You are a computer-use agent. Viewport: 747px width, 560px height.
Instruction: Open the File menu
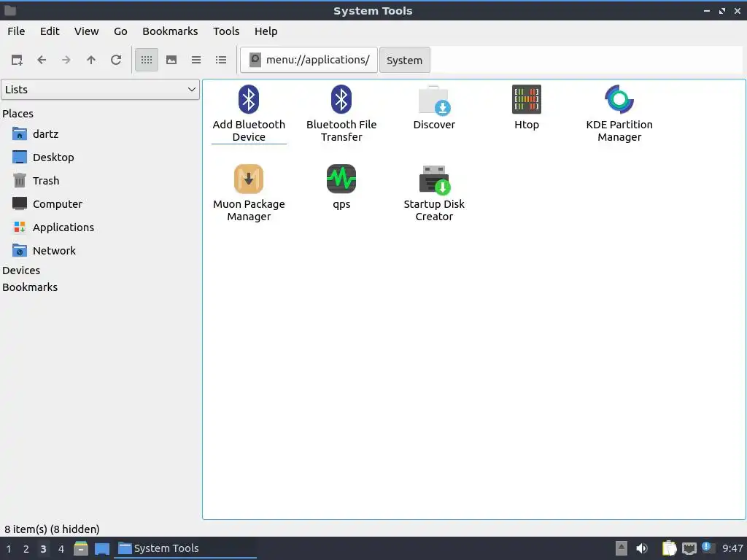tap(16, 31)
